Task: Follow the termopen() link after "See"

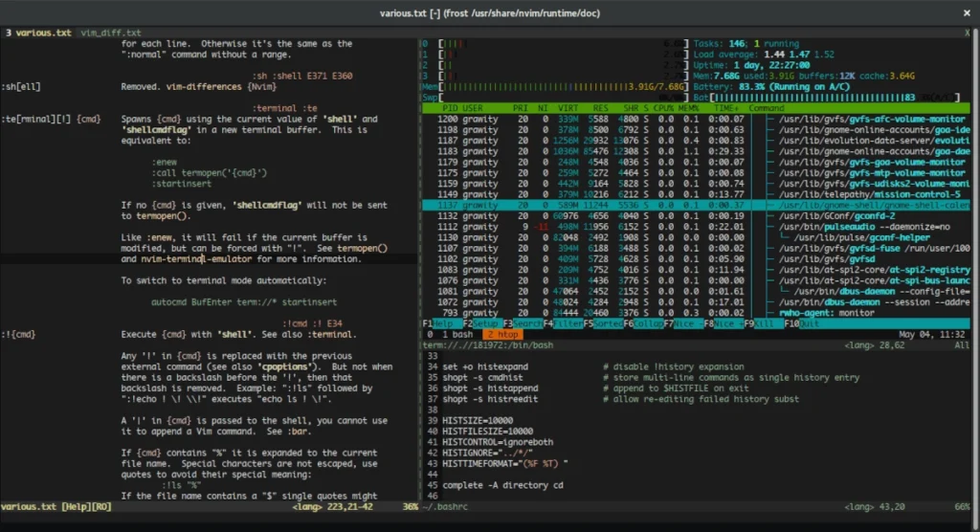Action: 362,248
